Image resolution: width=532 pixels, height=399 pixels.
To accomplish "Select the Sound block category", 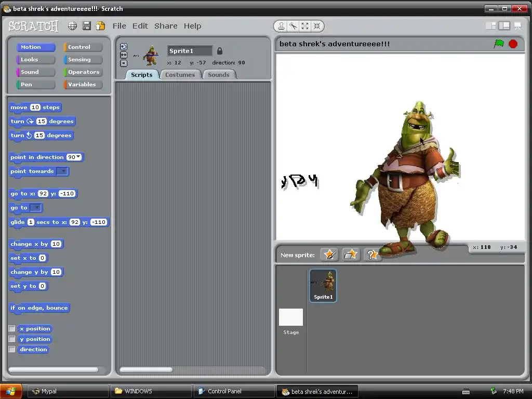I will (x=36, y=72).
